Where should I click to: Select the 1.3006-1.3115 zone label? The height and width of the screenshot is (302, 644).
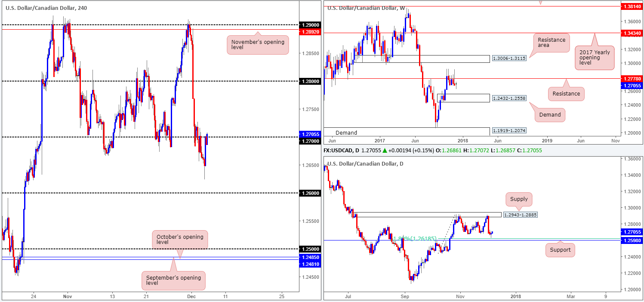(x=509, y=59)
